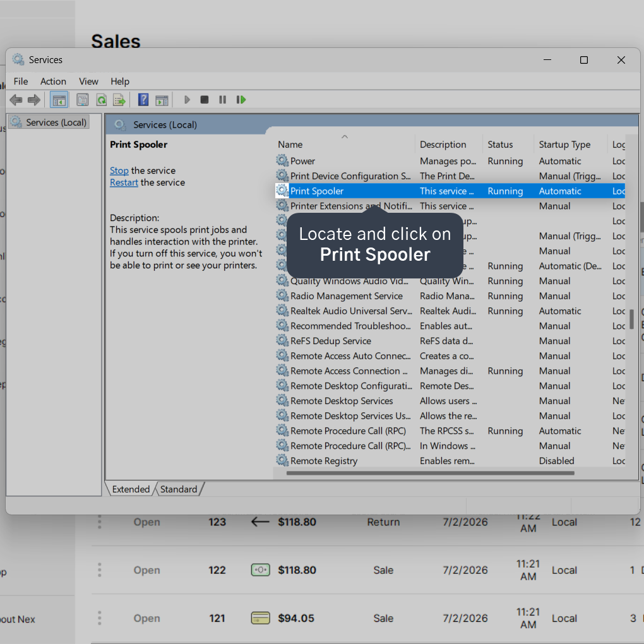644x644 pixels.
Task: Select Remote Registry service row
Action: pyautogui.click(x=450, y=461)
